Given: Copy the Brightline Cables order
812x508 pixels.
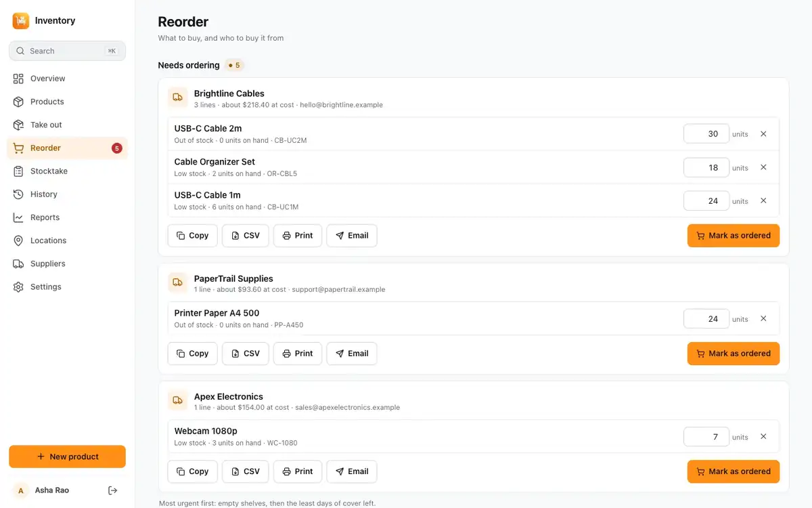Looking at the screenshot, I should pos(193,236).
